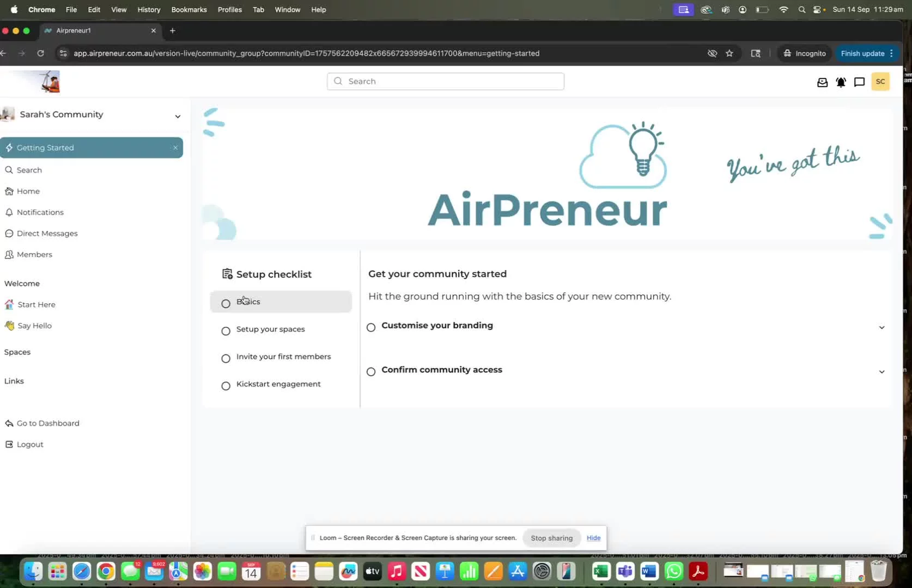Click the Spaces section heading
912x588 pixels.
(x=17, y=352)
